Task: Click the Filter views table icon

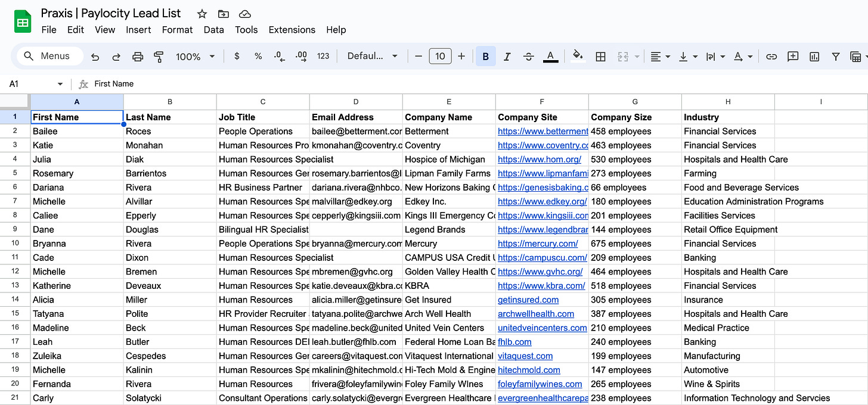Action: [x=855, y=57]
